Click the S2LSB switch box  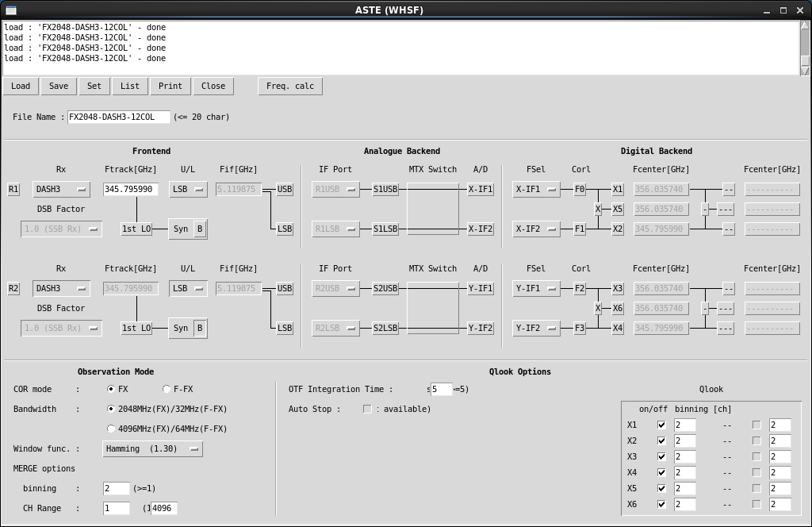click(386, 328)
